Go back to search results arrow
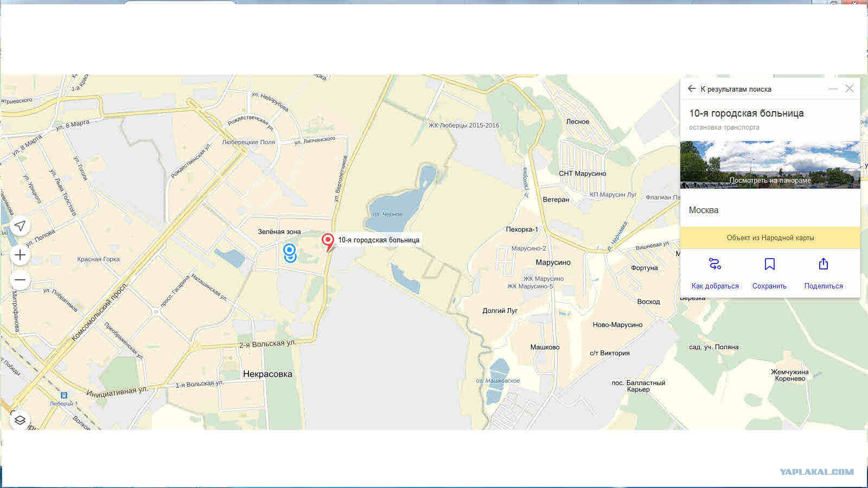Screen dimensions: 868x488 pos(691,88)
